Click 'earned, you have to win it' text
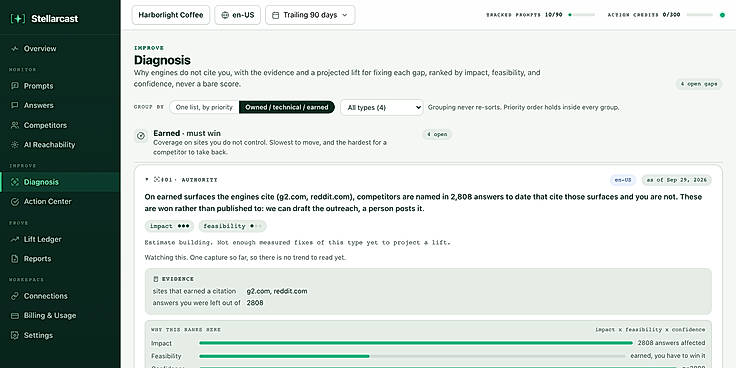Screen dimensions: 736x368 (x=667, y=356)
